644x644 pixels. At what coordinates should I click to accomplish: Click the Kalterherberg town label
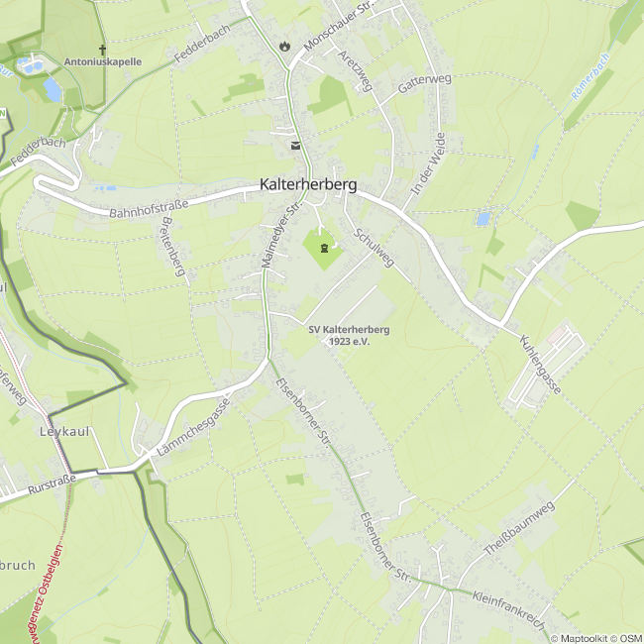(308, 184)
